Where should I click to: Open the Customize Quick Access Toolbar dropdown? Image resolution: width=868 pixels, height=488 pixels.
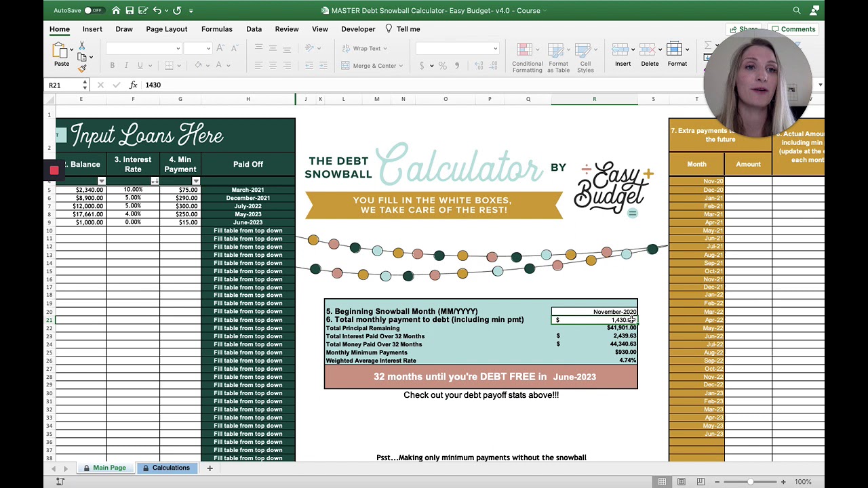pyautogui.click(x=191, y=10)
